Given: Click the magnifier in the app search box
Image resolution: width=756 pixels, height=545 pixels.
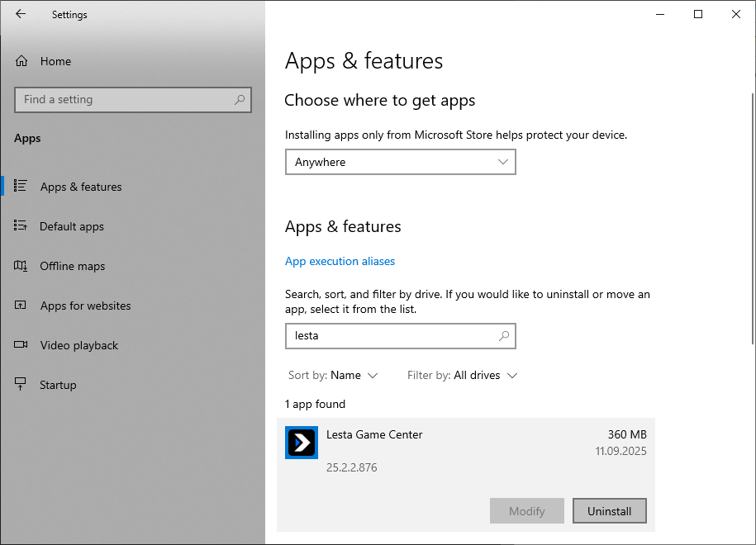Looking at the screenshot, I should [x=504, y=336].
